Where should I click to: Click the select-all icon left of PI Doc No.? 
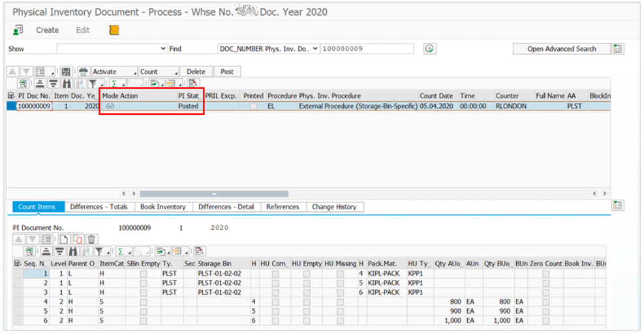11,96
